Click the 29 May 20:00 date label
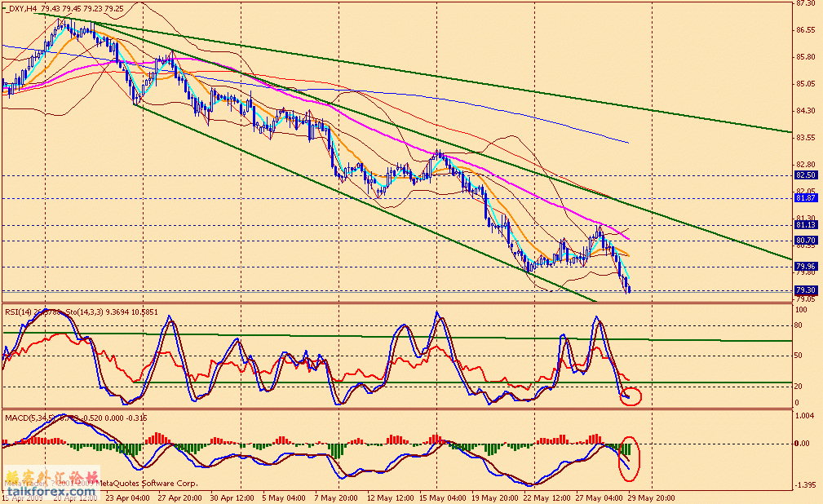 pos(652,497)
